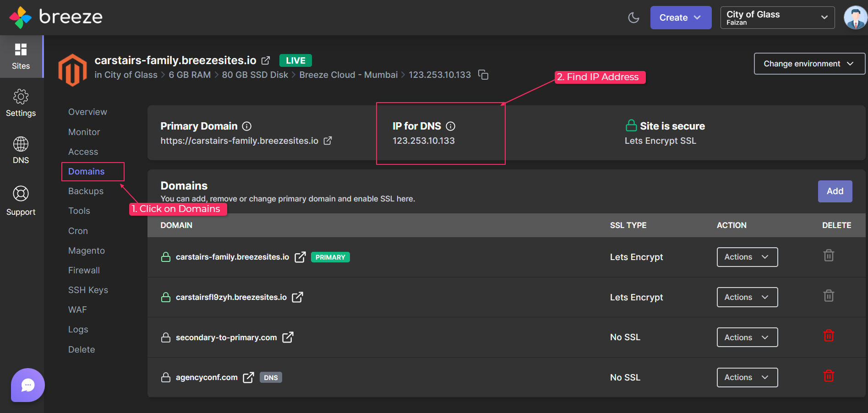Open carstairs-family.breezesites.io row external link
The image size is (868, 413).
(x=300, y=257)
